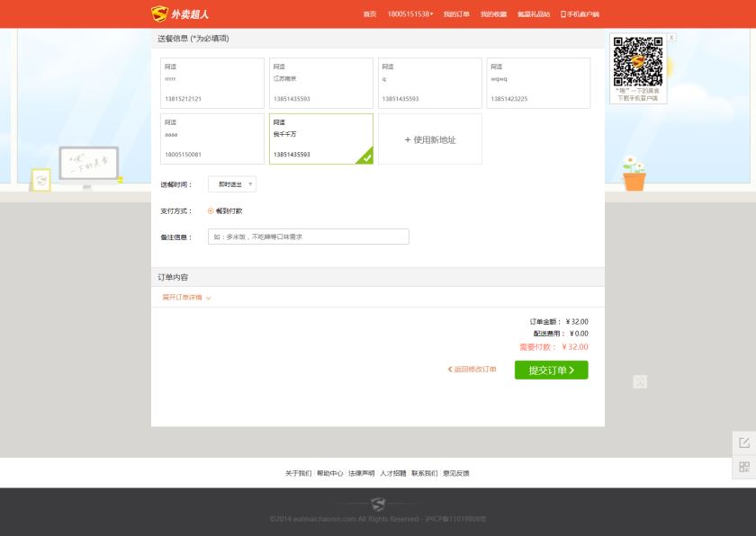Open the 送餐时间 delivery time dropdown
Viewport: 756px width, 536px height.
click(232, 184)
